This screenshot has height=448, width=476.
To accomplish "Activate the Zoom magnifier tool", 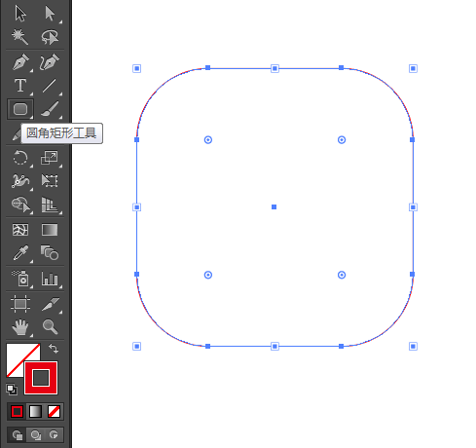I will click(x=50, y=327).
